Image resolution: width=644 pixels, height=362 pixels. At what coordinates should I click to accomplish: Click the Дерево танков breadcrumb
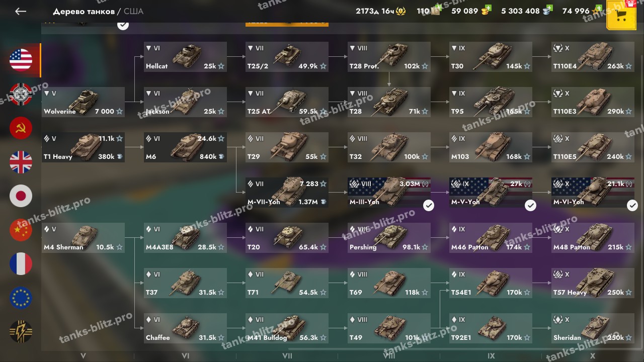(x=84, y=11)
